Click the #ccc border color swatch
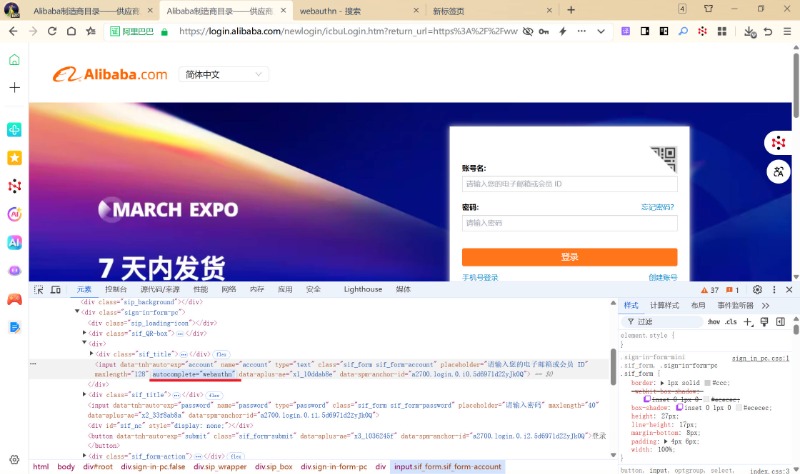Image resolution: width=800 pixels, height=474 pixels. [x=707, y=383]
